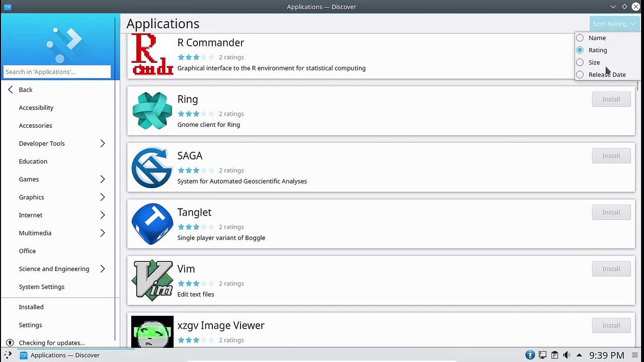The image size is (644, 362).
Task: Install the Vim editor
Action: (611, 269)
